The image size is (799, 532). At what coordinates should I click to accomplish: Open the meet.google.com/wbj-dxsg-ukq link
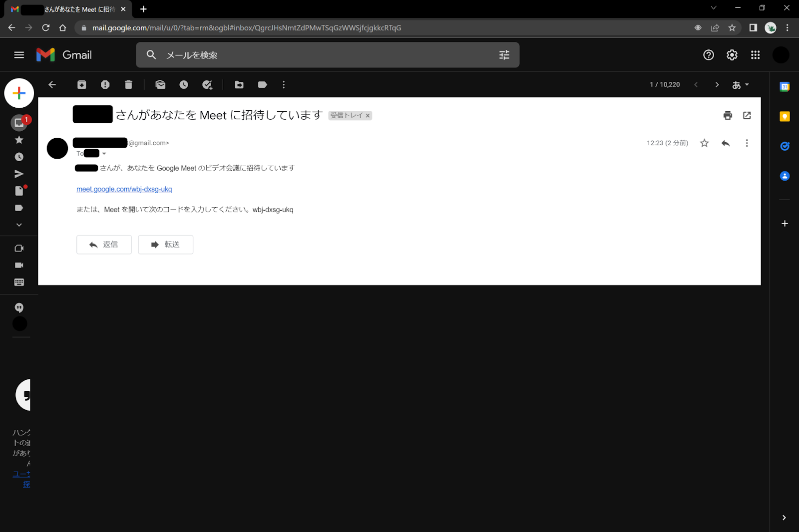click(x=124, y=189)
